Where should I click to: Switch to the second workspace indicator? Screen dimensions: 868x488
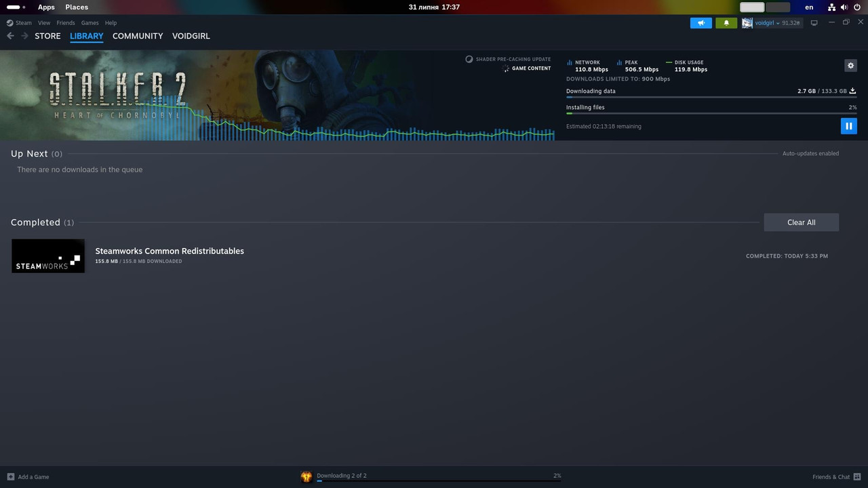point(778,7)
